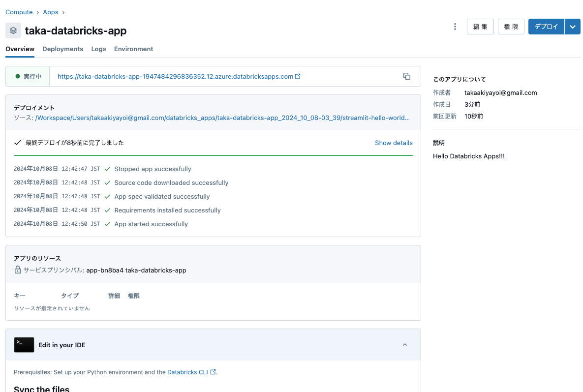Click the checkmark beside App started successfully
This screenshot has width=583, height=392.
[107, 224]
